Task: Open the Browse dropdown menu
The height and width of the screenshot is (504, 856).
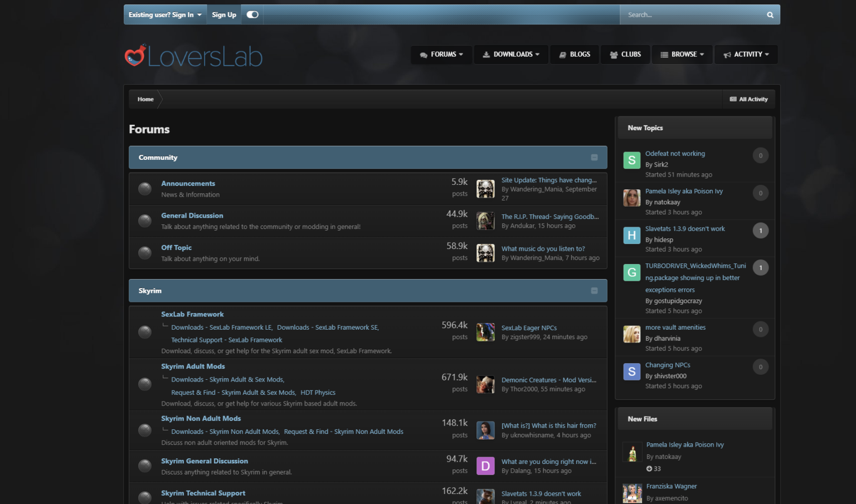Action: (682, 55)
